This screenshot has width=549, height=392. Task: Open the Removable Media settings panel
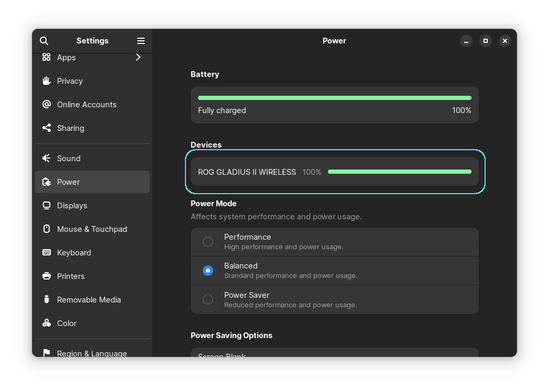coord(92,300)
